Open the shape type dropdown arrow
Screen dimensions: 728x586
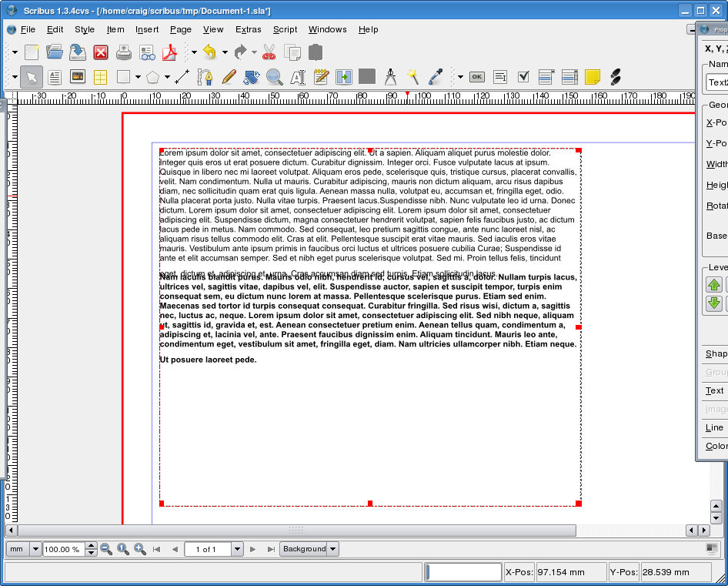138,77
